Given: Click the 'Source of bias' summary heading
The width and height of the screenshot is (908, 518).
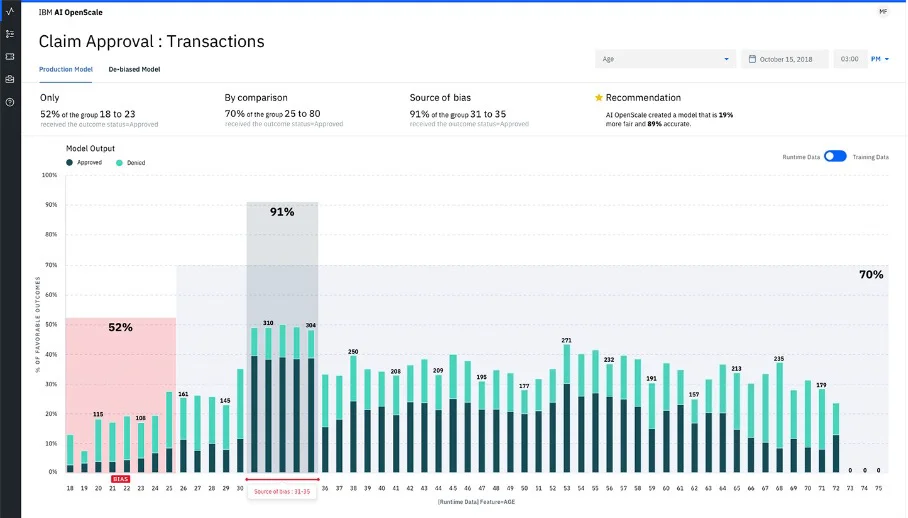Looking at the screenshot, I should tap(440, 98).
